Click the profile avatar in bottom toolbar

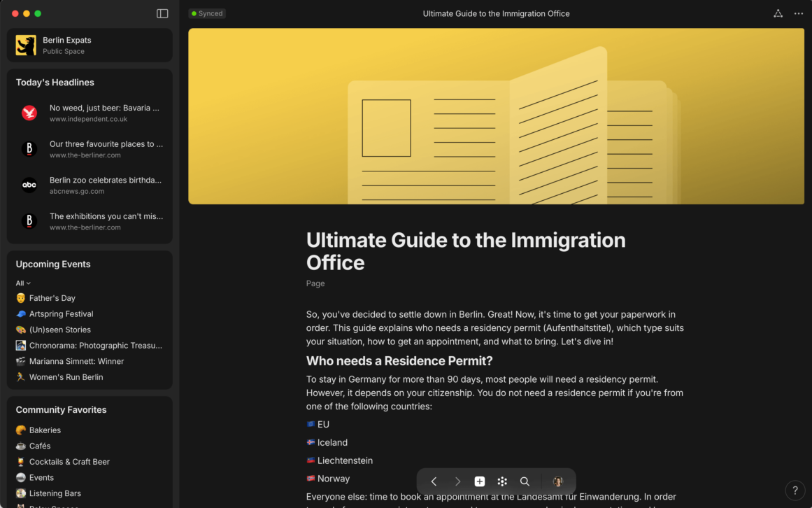[x=557, y=481]
